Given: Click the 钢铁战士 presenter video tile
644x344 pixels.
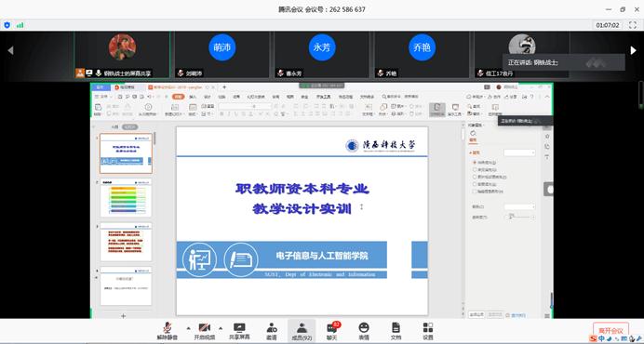Looking at the screenshot, I should 122,55.
